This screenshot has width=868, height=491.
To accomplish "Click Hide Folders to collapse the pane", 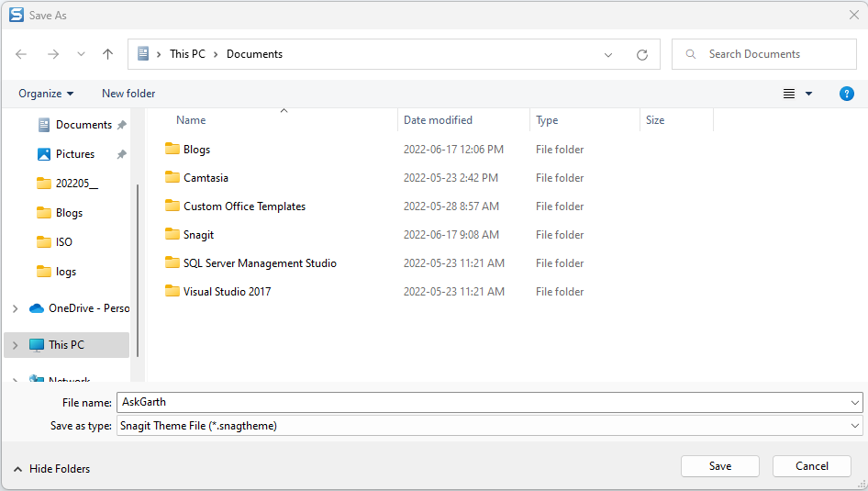I will click(51, 469).
